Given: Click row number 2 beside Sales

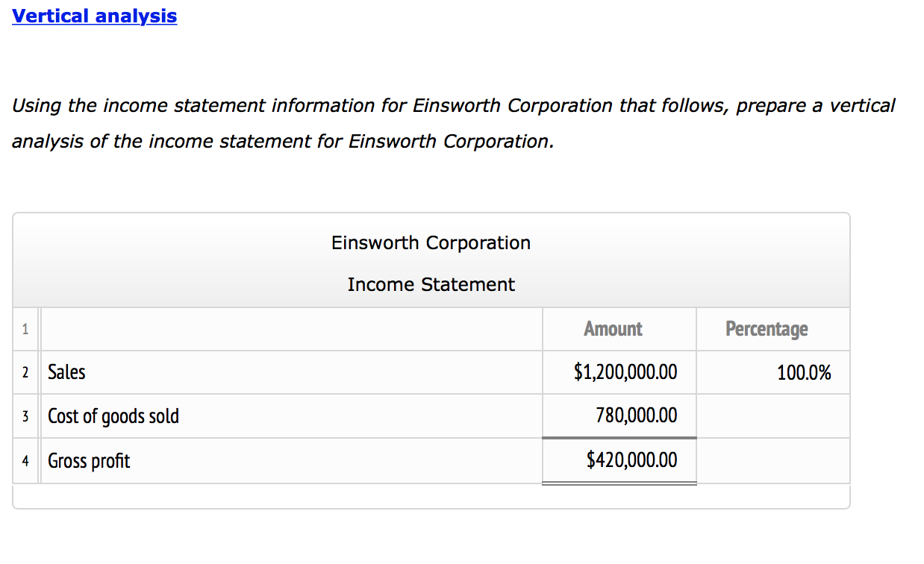Looking at the screenshot, I should coord(25,372).
